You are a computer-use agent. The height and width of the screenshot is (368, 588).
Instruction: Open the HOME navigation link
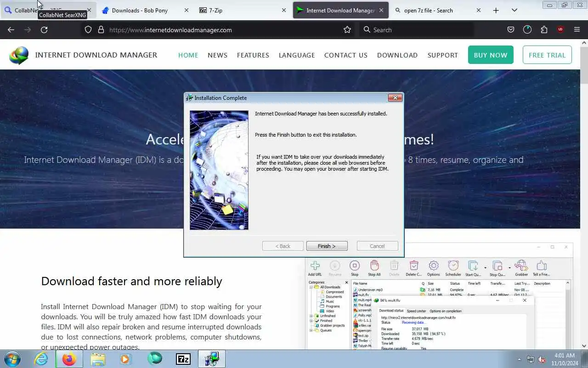[188, 55]
